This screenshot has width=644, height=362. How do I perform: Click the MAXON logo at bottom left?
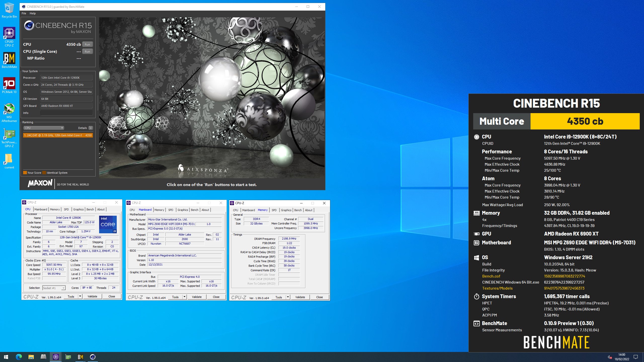pyautogui.click(x=40, y=183)
